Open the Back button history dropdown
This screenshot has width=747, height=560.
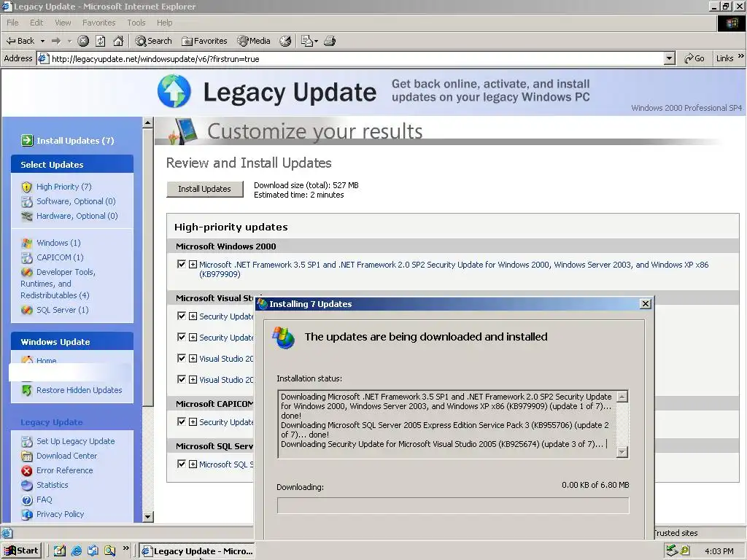(42, 41)
